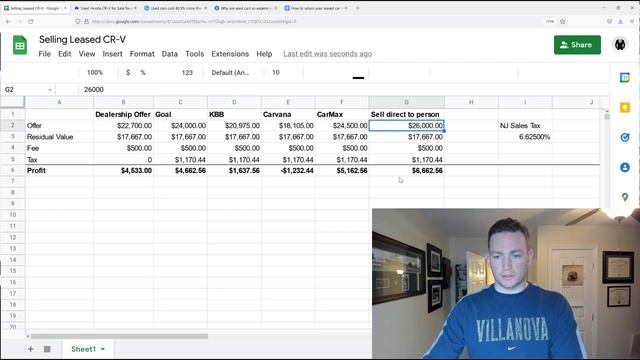Open the Tools menu
The height and width of the screenshot is (360, 640).
point(194,54)
